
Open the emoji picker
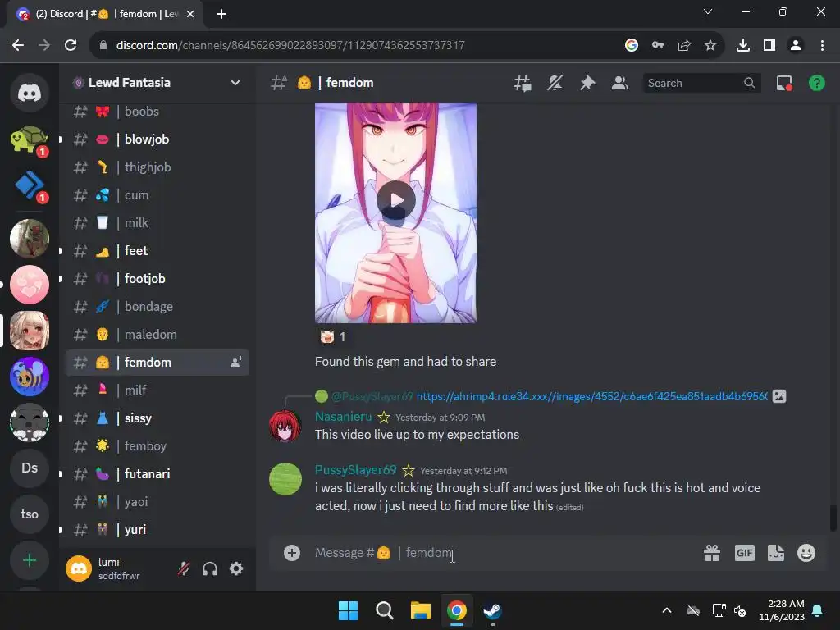(x=806, y=552)
